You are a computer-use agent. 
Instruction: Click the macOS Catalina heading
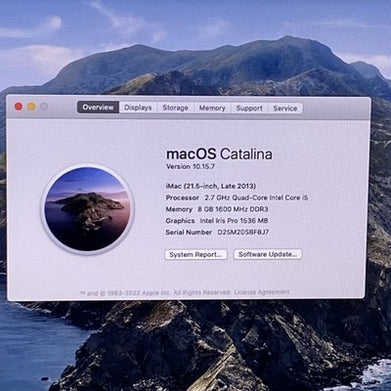(219, 154)
